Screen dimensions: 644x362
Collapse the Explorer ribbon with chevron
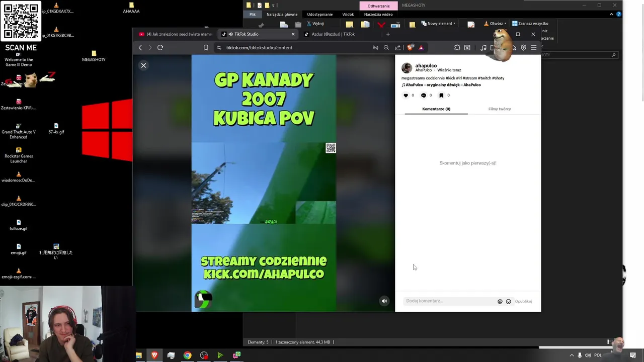[611, 15]
